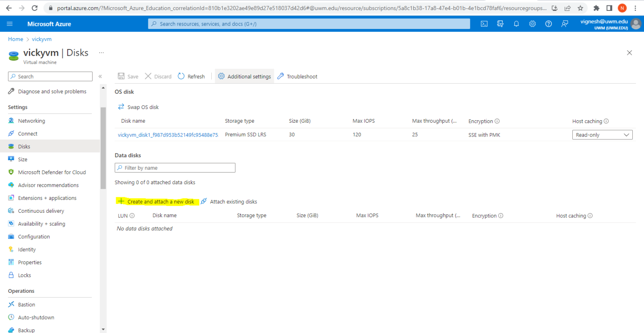The height and width of the screenshot is (333, 644).
Task: Open the Feedback icon in top bar
Action: pos(565,24)
